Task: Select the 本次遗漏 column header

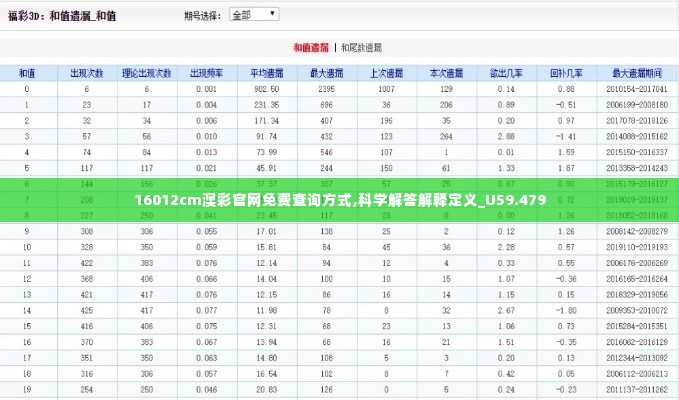Action: click(x=446, y=73)
